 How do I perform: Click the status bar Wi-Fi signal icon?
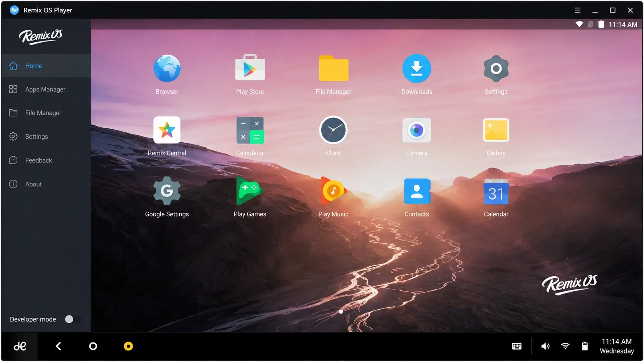click(x=579, y=24)
